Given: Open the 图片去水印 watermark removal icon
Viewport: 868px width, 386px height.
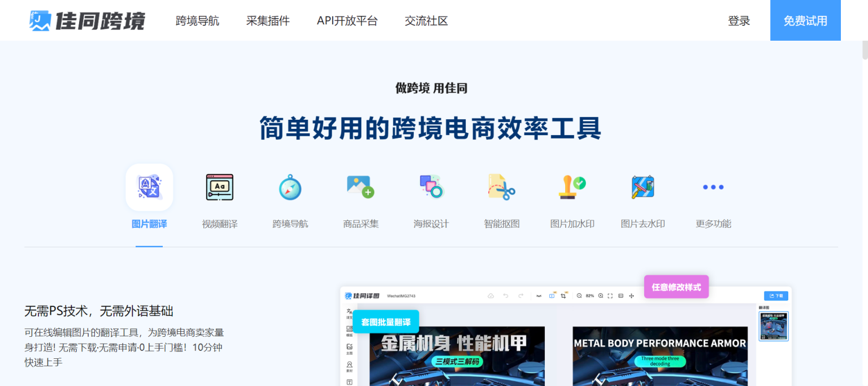Looking at the screenshot, I should 643,187.
